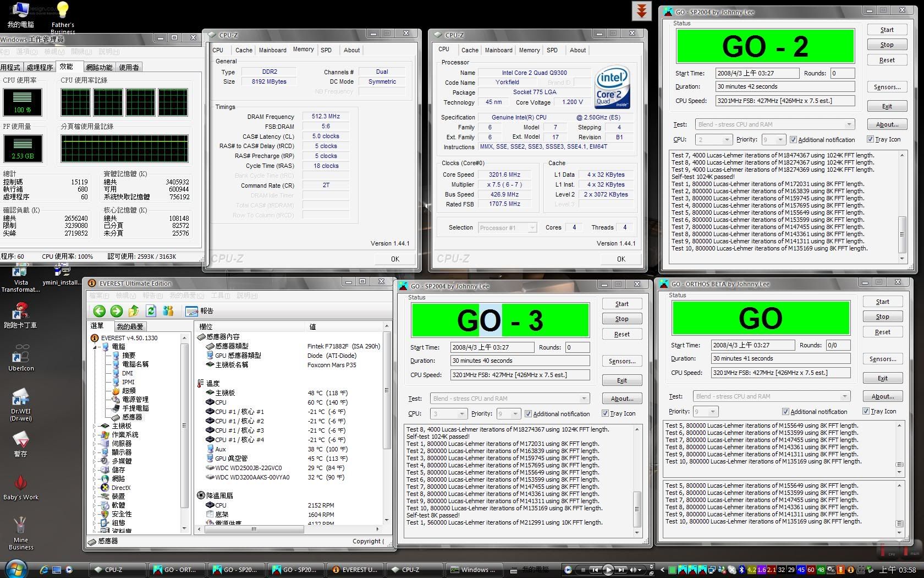Switch to Cache tab in CPU-Z processor window
The height and width of the screenshot is (578, 924).
[470, 50]
